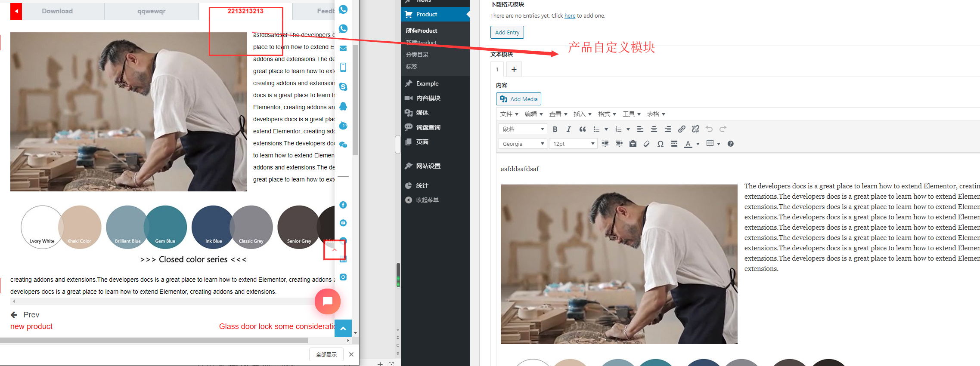
Task: Expand bullet list style arrow
Action: (x=606, y=129)
